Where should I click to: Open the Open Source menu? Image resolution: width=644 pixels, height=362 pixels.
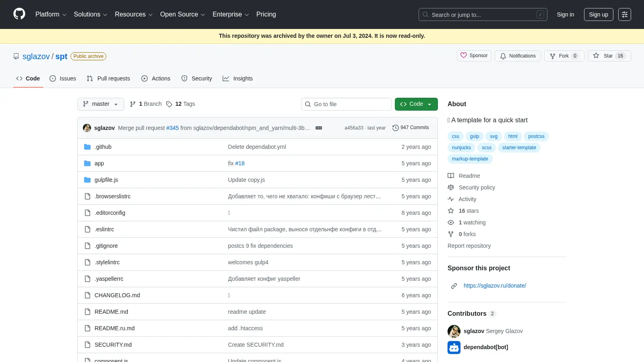pos(183,14)
